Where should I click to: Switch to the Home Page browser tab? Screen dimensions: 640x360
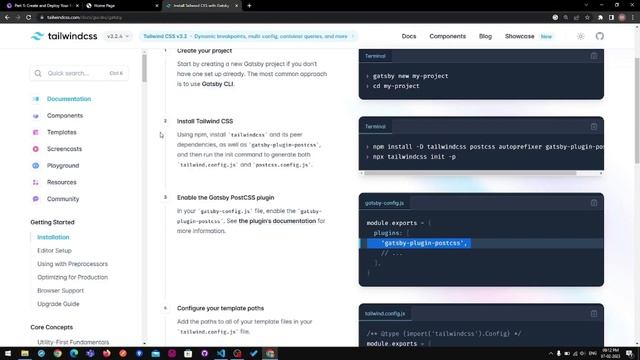122,6
